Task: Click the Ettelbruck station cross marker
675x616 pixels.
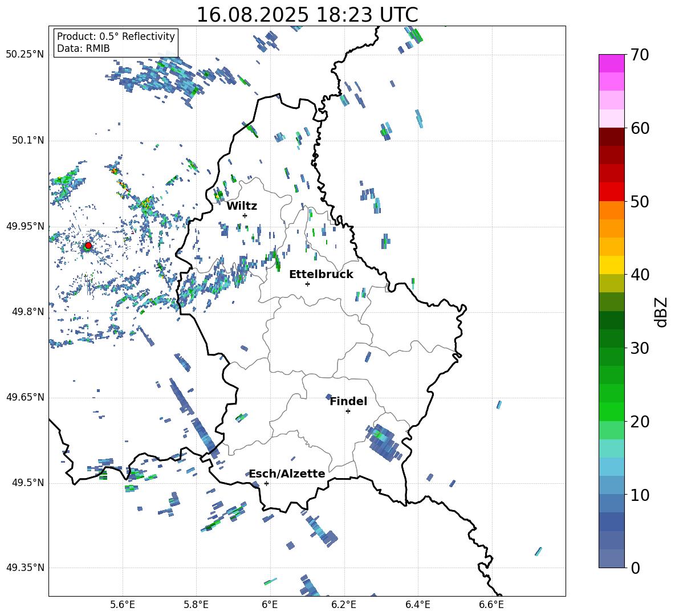Action: point(307,284)
